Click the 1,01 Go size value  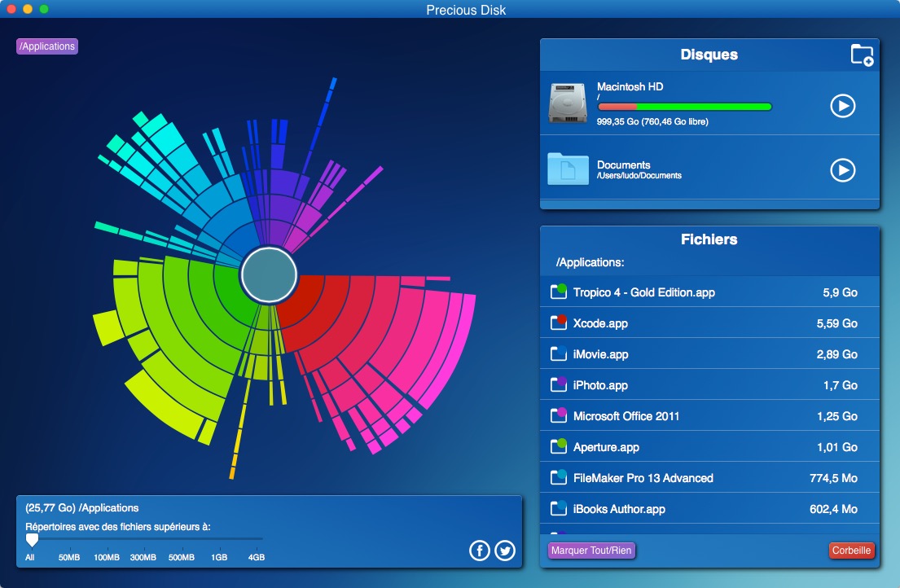pyautogui.click(x=837, y=447)
